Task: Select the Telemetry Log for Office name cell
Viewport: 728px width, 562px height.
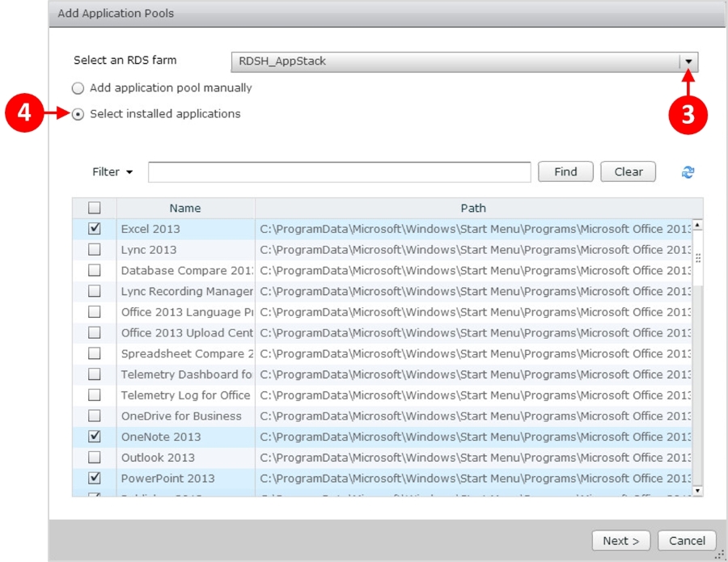Action: (x=185, y=395)
